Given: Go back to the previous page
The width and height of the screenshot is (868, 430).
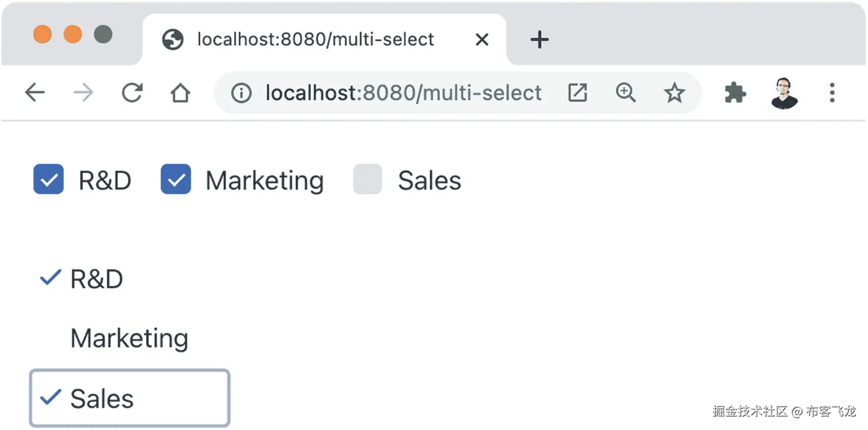Looking at the screenshot, I should pos(35,93).
